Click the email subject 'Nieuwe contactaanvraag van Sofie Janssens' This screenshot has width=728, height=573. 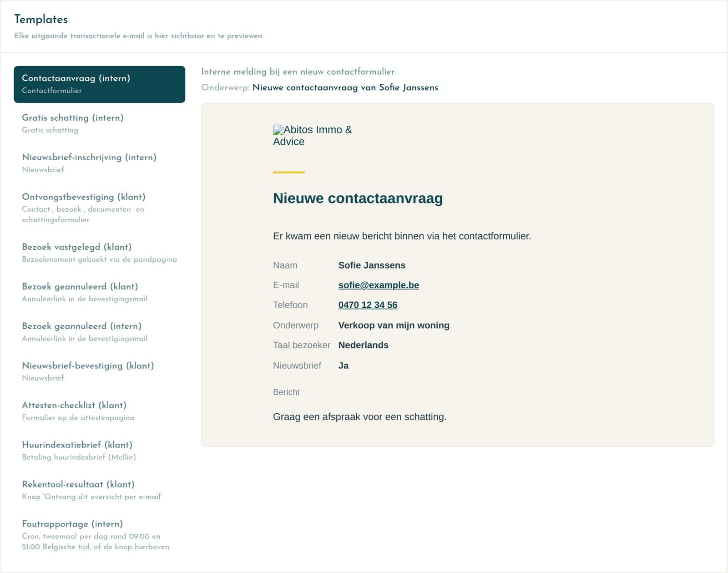click(x=345, y=87)
